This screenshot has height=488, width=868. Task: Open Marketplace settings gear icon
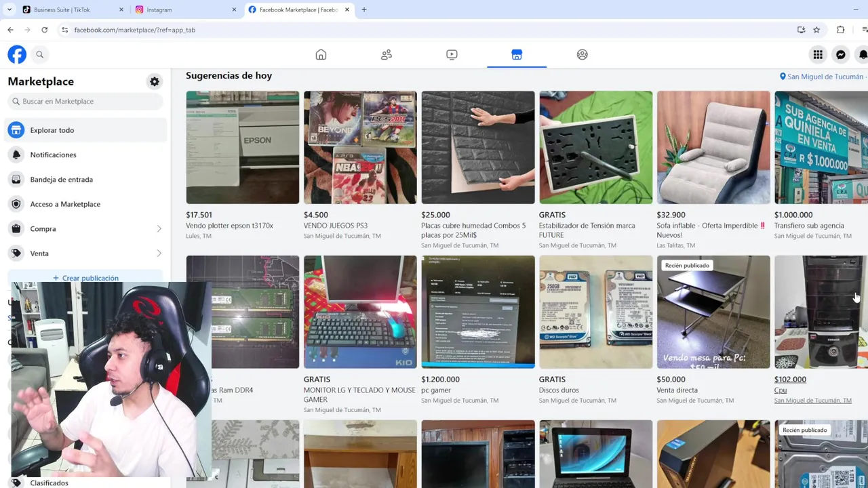[x=155, y=81]
